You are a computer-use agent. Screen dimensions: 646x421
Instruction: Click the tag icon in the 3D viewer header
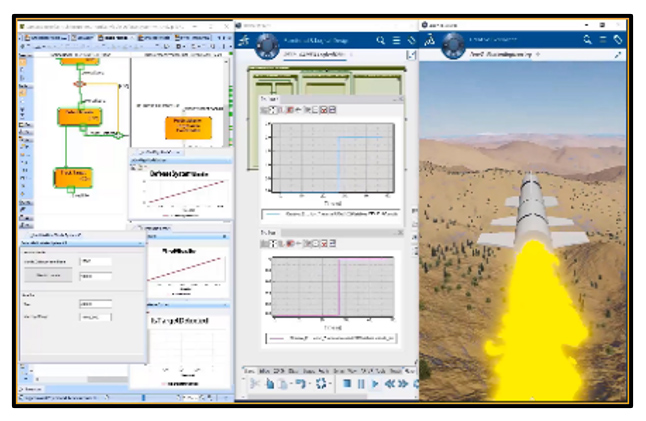pos(619,40)
